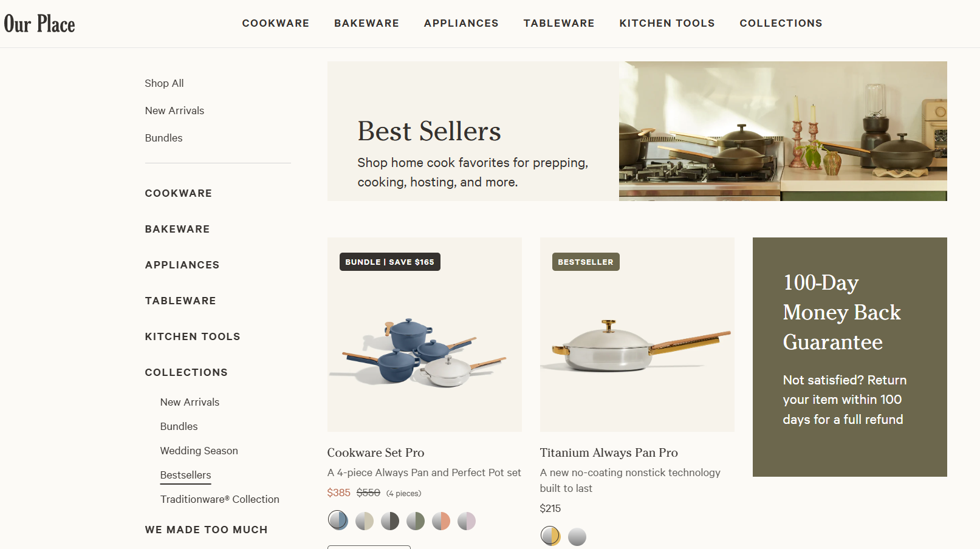This screenshot has height=549, width=980.
Task: Select the blue color swatch for Cookware Set Pro
Action: point(338,520)
